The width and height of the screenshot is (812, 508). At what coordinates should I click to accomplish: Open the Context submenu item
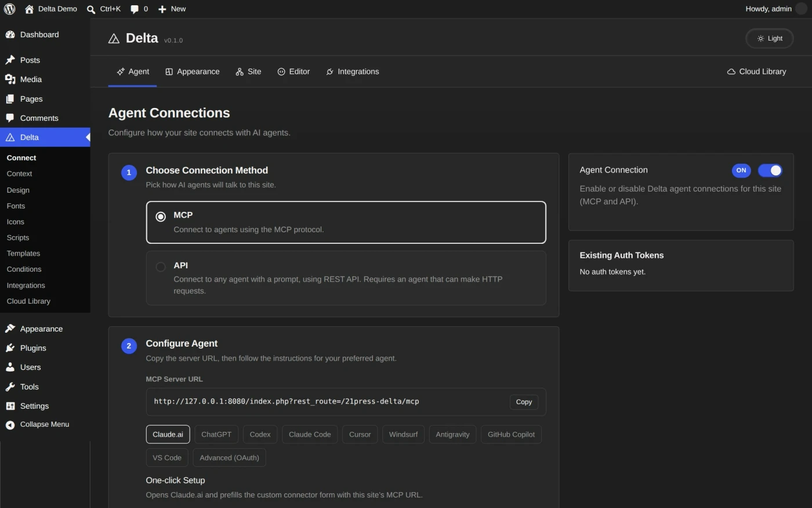coord(19,174)
